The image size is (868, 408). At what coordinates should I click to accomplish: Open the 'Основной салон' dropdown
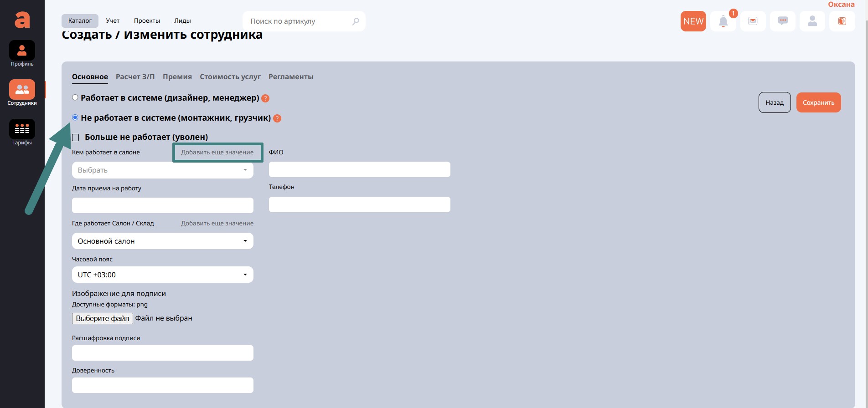click(x=162, y=241)
